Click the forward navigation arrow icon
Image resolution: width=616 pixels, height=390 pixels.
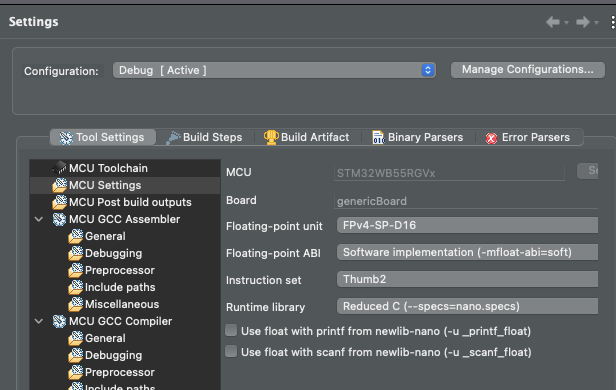pyautogui.click(x=583, y=22)
